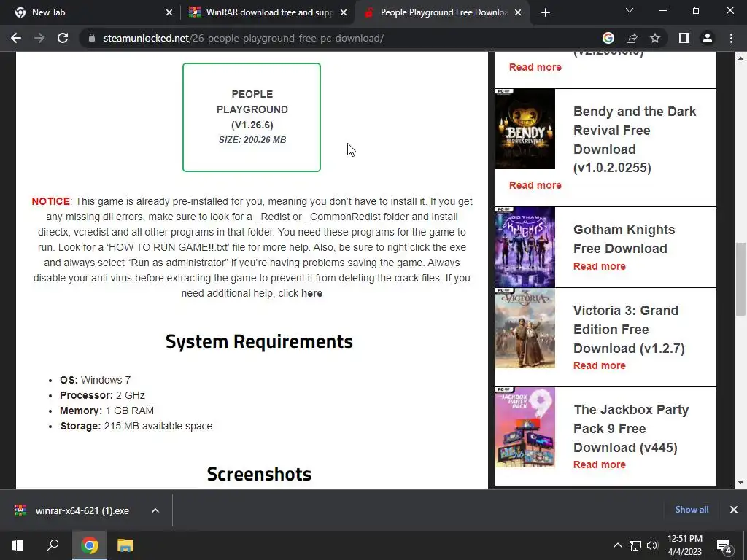The image size is (747, 560).
Task: Click the 'here' help link
Action: [x=311, y=293]
